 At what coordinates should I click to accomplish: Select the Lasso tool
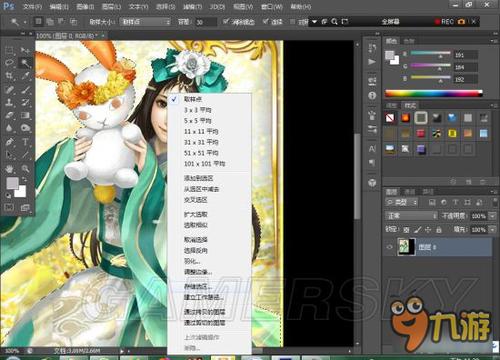pyautogui.click(x=9, y=63)
